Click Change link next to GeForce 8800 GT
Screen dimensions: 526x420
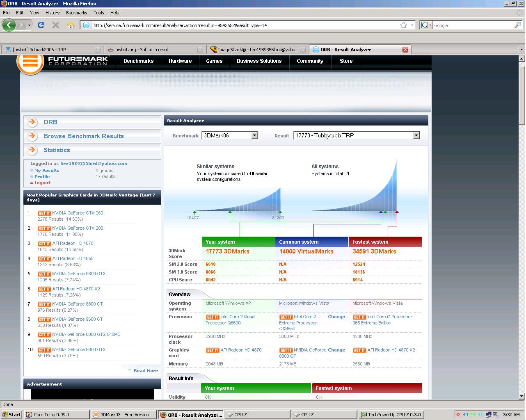pyautogui.click(x=336, y=350)
